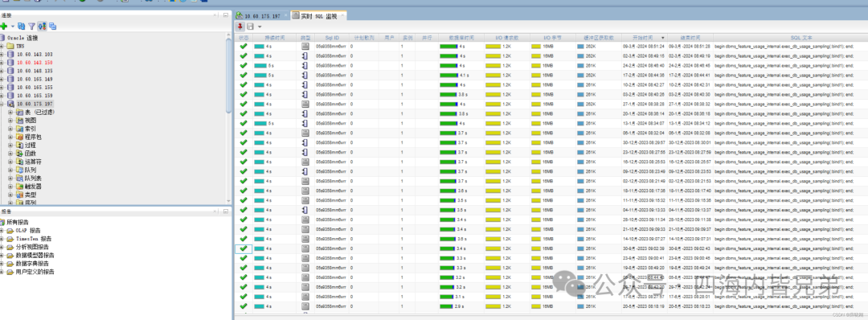
Task: Select connection 10.60.165.149
Action: click(35, 79)
